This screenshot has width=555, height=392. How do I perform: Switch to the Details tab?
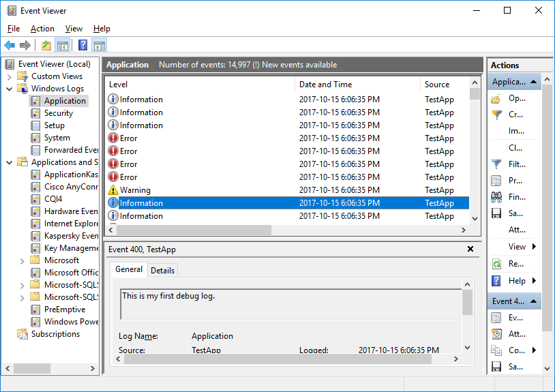tap(162, 271)
